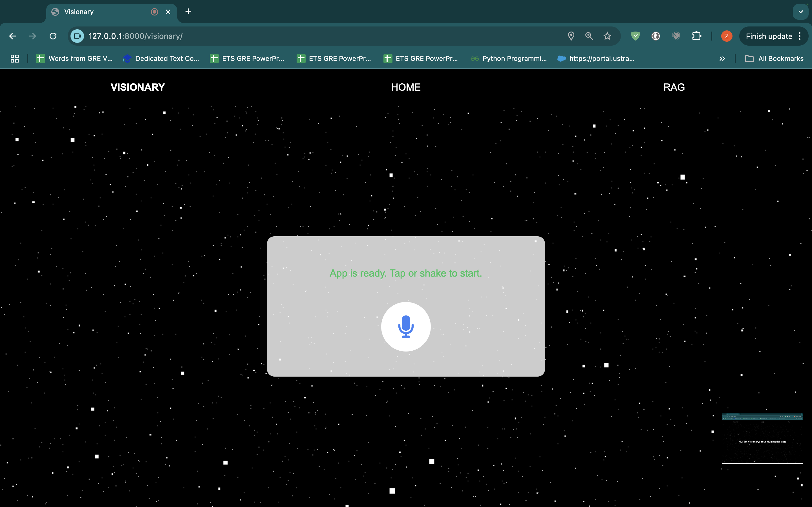Open the apps grid in bookmarks bar
812x507 pixels.
click(14, 59)
